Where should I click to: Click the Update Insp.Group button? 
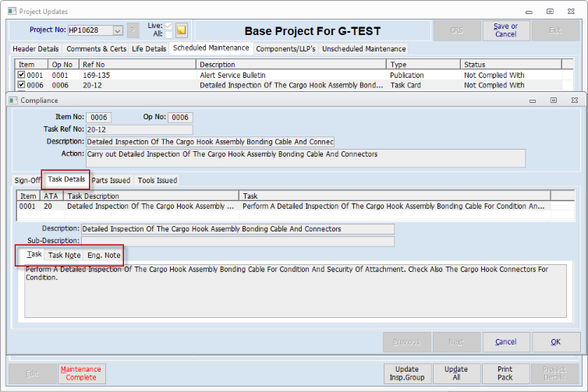[x=407, y=373]
